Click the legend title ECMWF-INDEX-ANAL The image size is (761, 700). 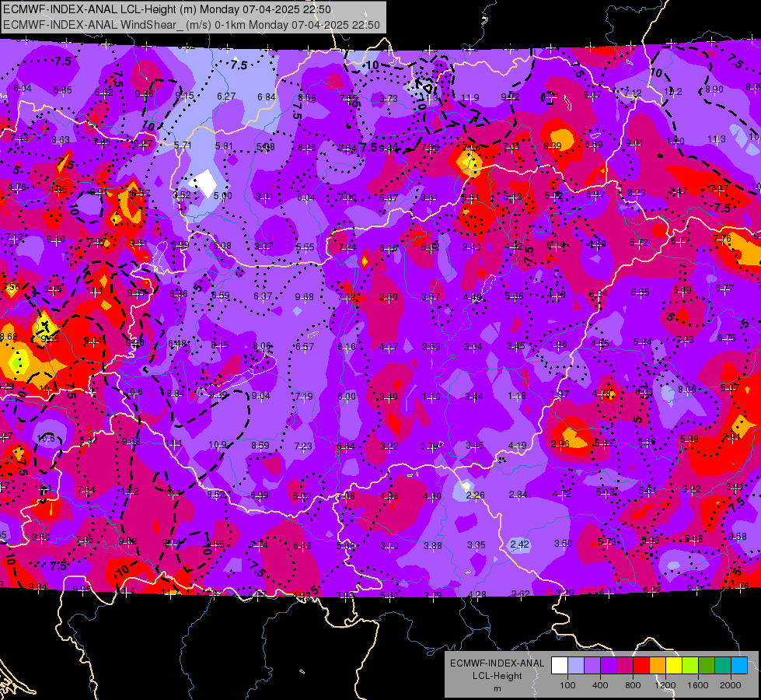coord(497,663)
